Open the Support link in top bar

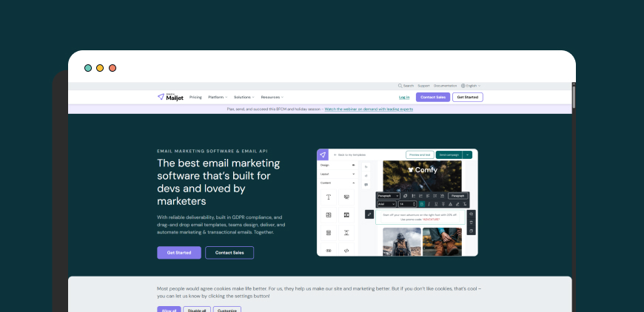[423, 86]
